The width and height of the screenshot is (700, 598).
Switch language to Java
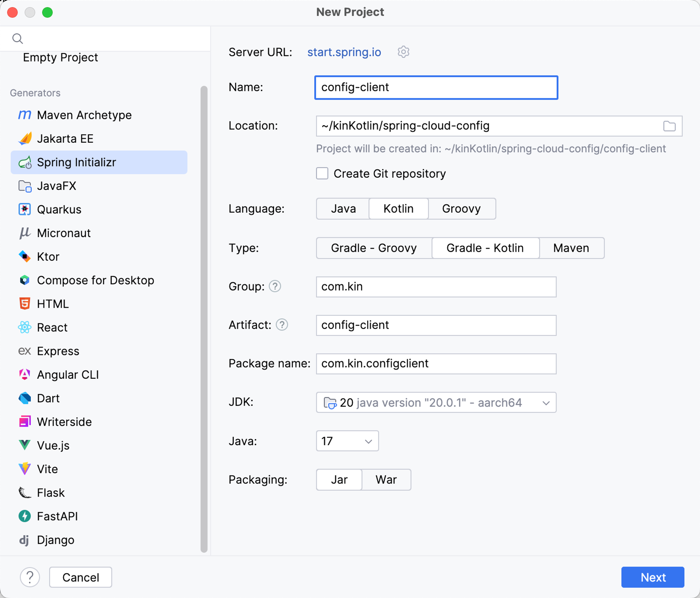(x=343, y=209)
